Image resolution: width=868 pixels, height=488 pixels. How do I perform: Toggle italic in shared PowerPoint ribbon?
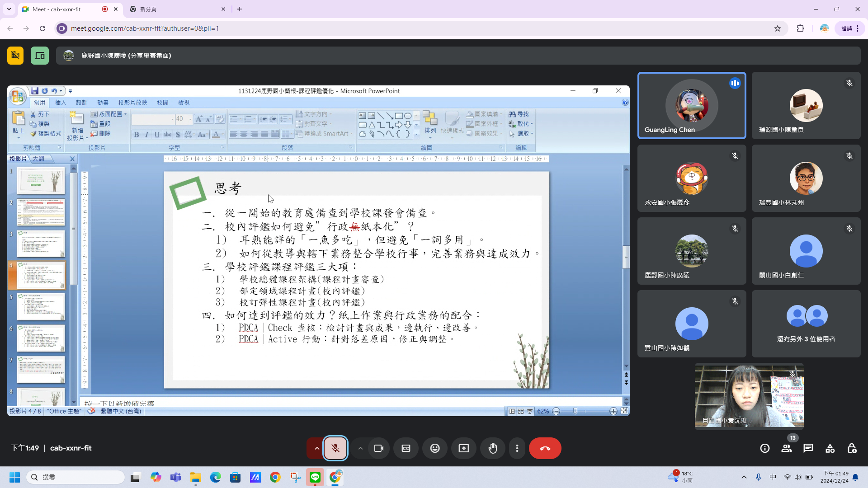(146, 134)
